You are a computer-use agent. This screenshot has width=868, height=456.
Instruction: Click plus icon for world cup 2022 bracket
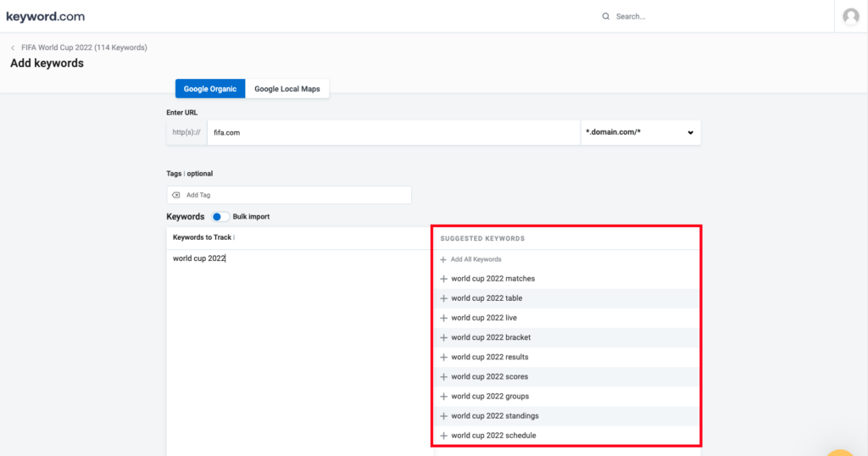coord(443,337)
